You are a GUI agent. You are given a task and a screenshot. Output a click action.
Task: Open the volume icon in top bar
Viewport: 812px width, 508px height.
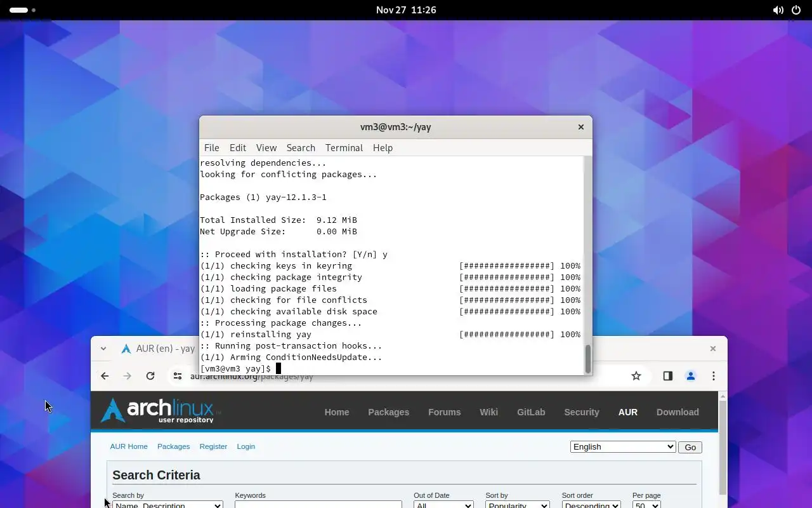click(778, 10)
